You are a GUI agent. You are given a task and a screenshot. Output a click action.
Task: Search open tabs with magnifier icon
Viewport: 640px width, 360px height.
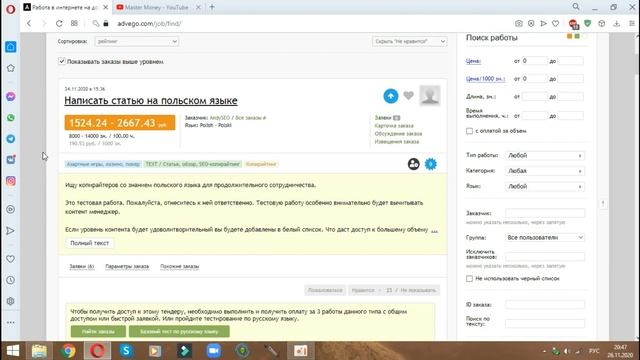[x=576, y=7]
